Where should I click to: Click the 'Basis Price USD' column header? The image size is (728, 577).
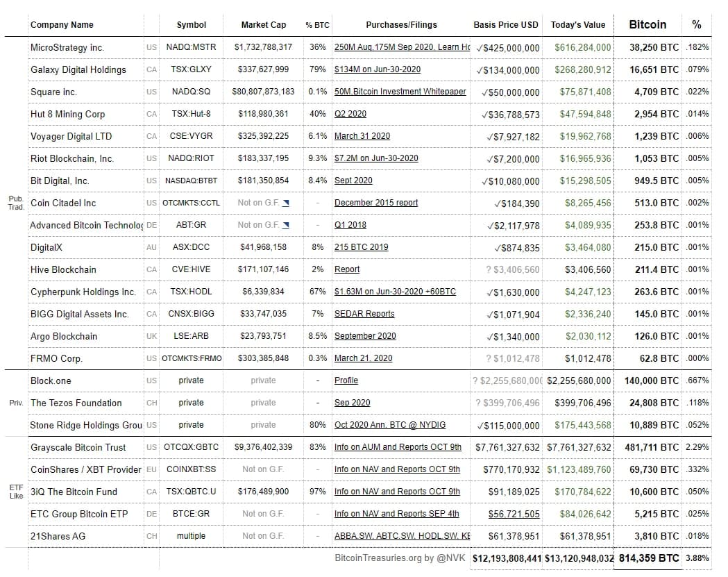506,24
